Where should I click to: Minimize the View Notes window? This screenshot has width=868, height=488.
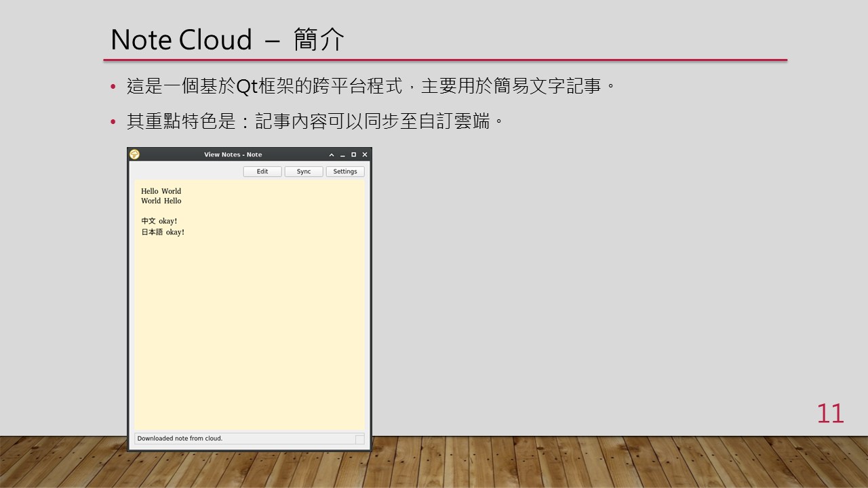(x=342, y=155)
